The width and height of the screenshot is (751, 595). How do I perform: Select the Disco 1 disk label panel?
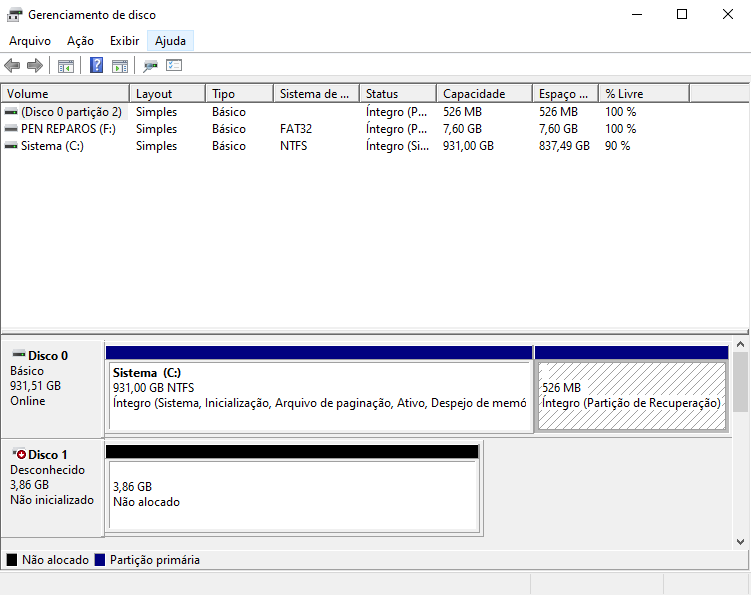[x=53, y=488]
